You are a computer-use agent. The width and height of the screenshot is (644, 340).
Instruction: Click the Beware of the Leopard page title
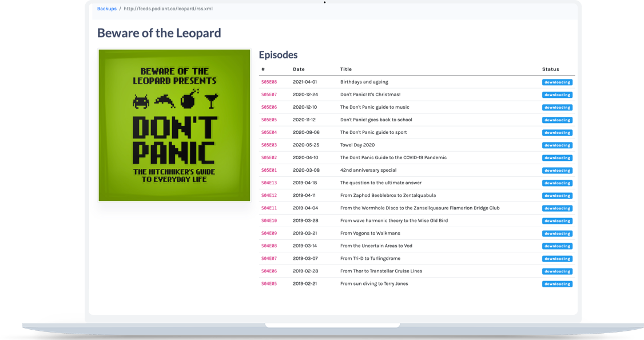tap(159, 33)
